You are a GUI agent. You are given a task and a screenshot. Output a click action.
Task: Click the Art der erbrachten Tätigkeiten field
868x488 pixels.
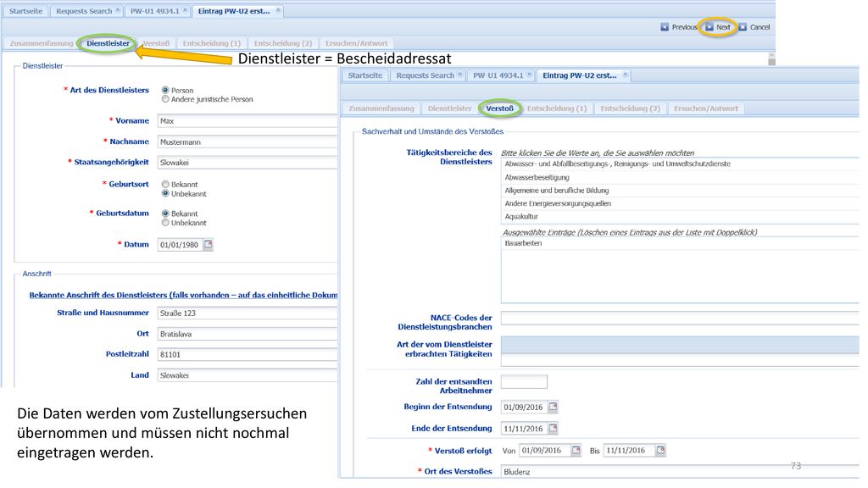680,351
